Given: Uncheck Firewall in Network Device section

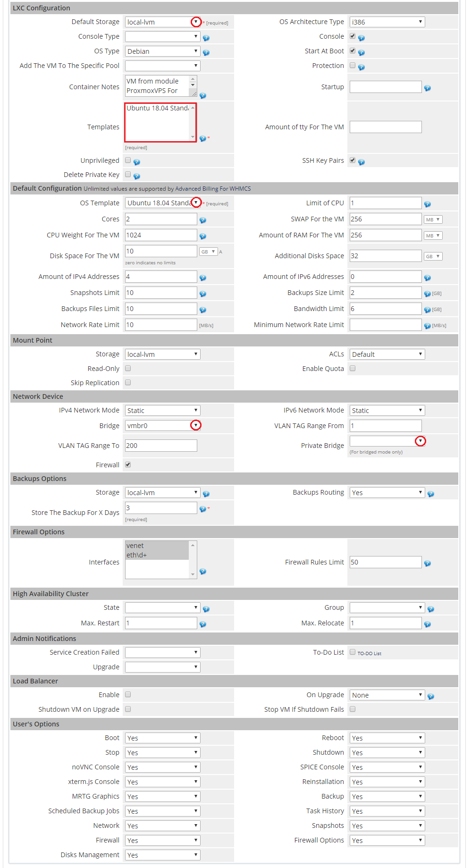Looking at the screenshot, I should (x=128, y=464).
